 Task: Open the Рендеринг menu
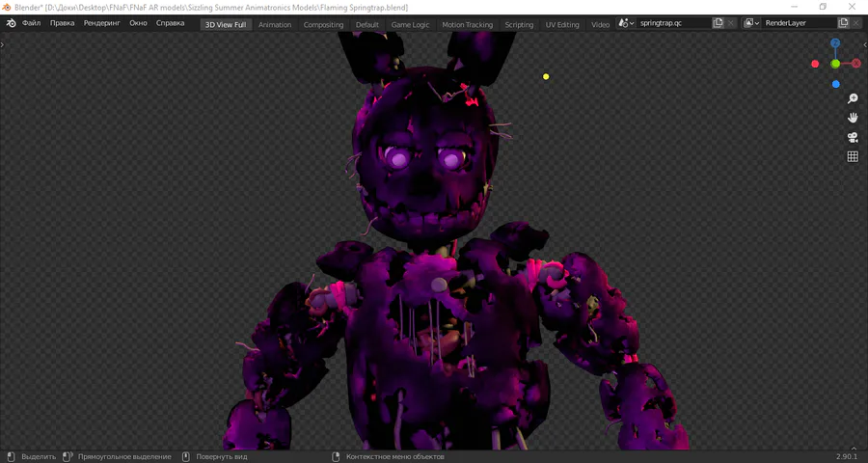pyautogui.click(x=102, y=23)
